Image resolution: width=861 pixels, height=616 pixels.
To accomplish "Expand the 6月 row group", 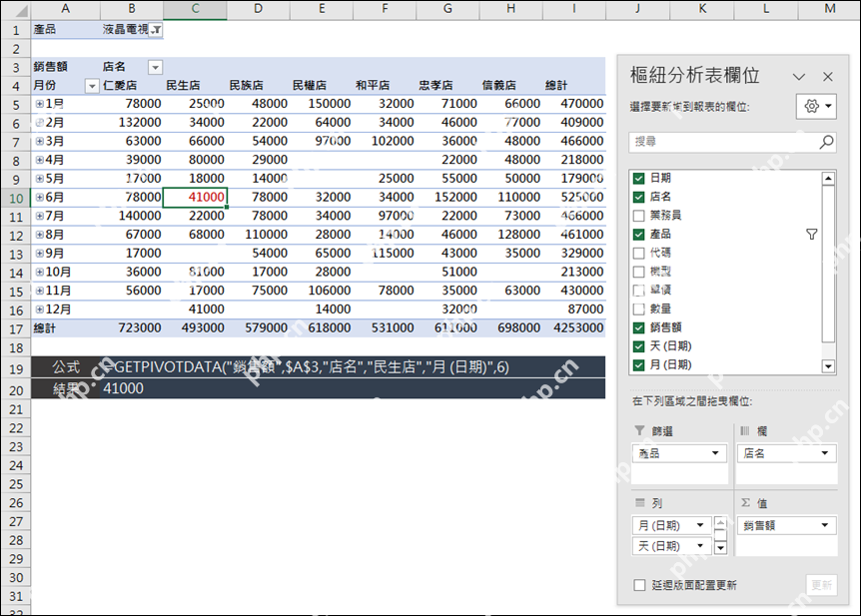I will [39, 197].
